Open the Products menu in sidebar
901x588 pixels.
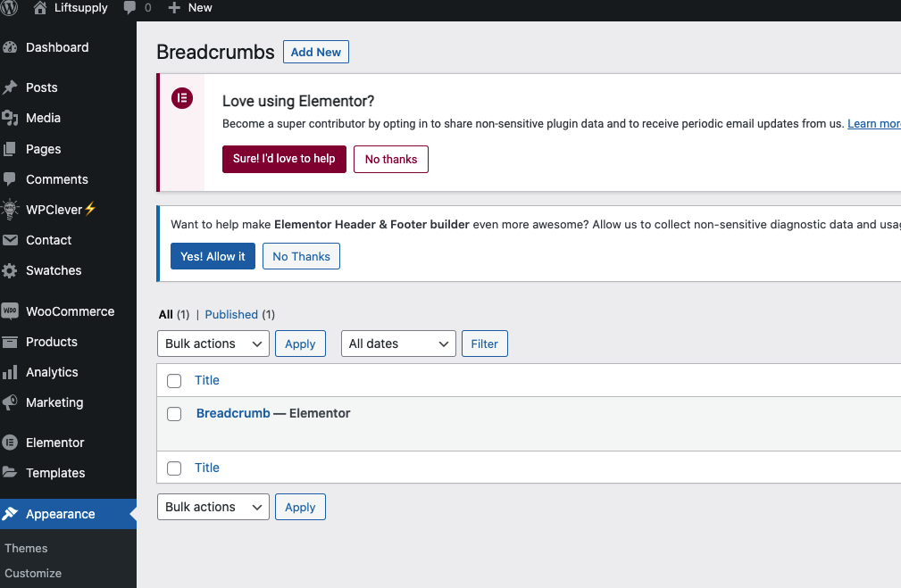[x=52, y=342]
